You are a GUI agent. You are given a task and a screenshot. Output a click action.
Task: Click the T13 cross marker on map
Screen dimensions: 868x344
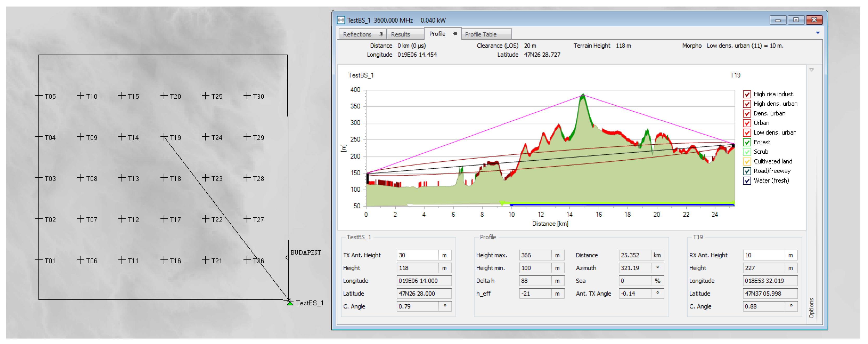coord(122,178)
